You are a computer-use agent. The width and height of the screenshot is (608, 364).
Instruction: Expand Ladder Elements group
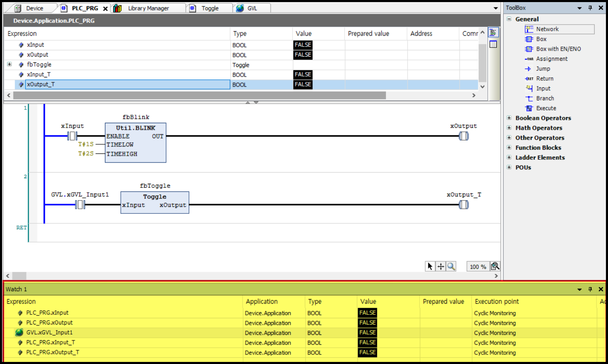point(509,158)
